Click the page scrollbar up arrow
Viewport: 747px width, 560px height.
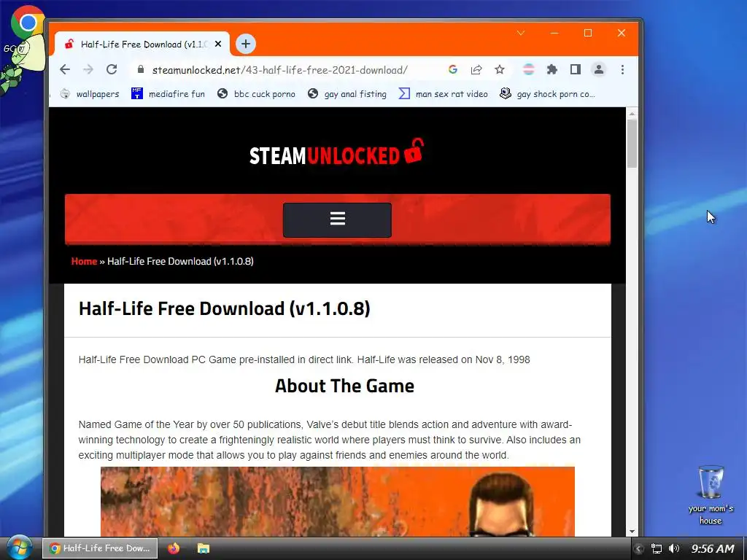coord(632,114)
